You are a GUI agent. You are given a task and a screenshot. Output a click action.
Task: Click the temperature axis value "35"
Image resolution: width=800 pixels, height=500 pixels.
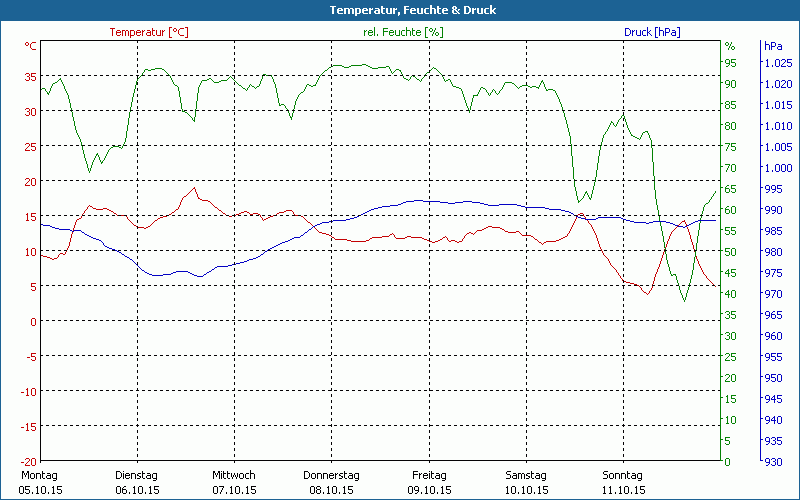pyautogui.click(x=31, y=77)
